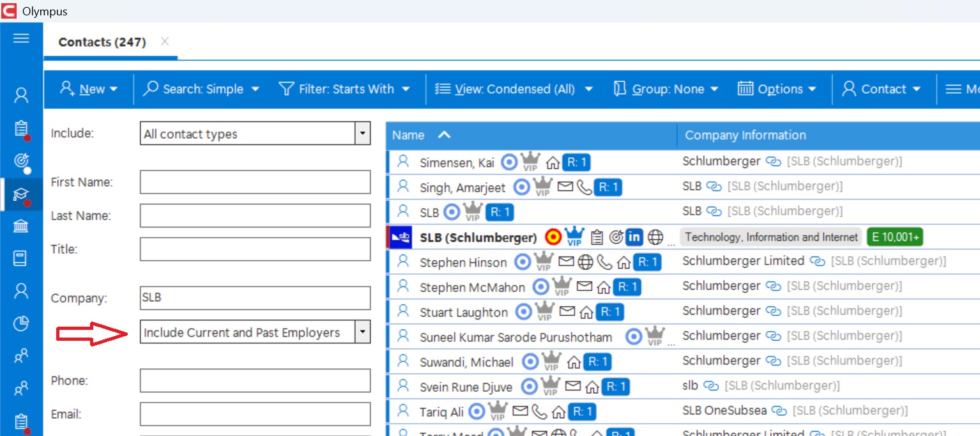Click the phone icon for Singh, Amarjeet

click(584, 187)
